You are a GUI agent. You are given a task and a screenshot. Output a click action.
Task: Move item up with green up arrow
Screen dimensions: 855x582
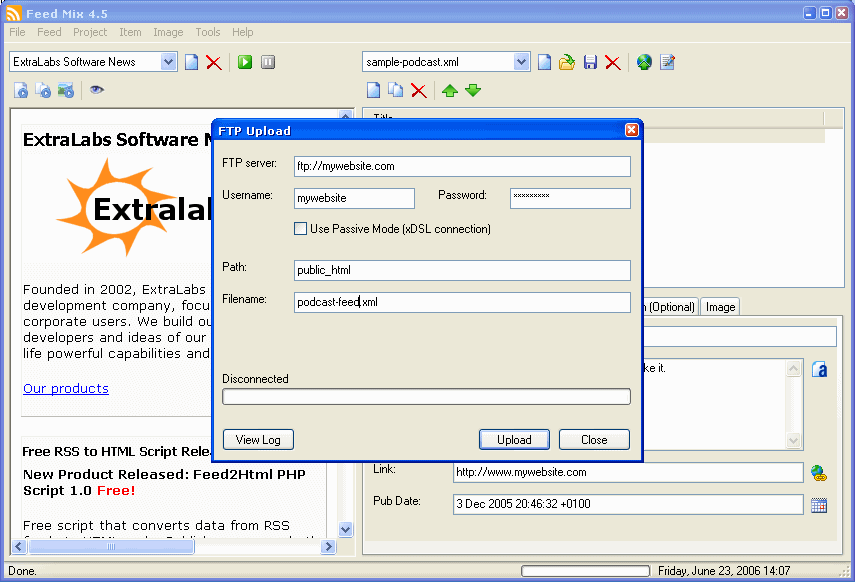point(450,91)
